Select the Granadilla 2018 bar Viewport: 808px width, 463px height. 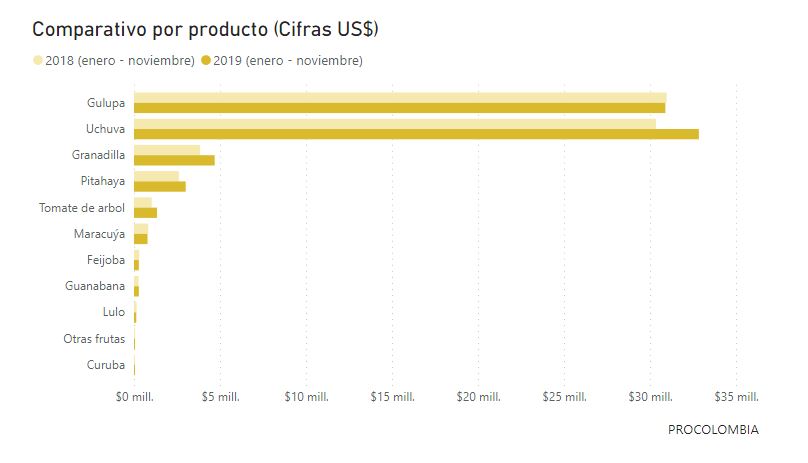(x=167, y=150)
